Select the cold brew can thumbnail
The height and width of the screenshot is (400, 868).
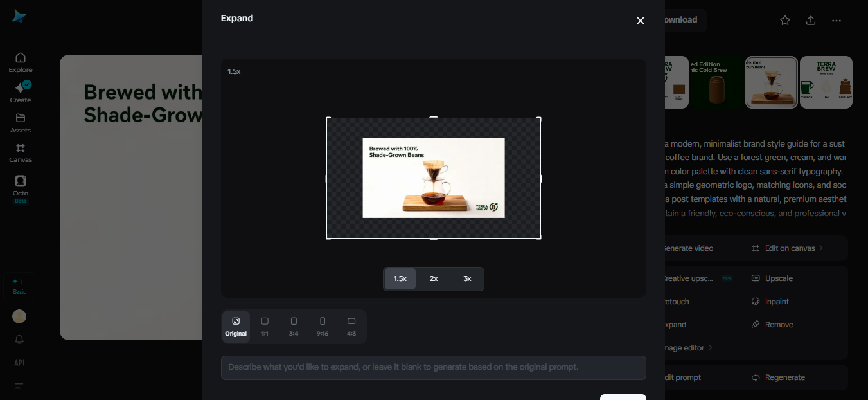click(716, 82)
